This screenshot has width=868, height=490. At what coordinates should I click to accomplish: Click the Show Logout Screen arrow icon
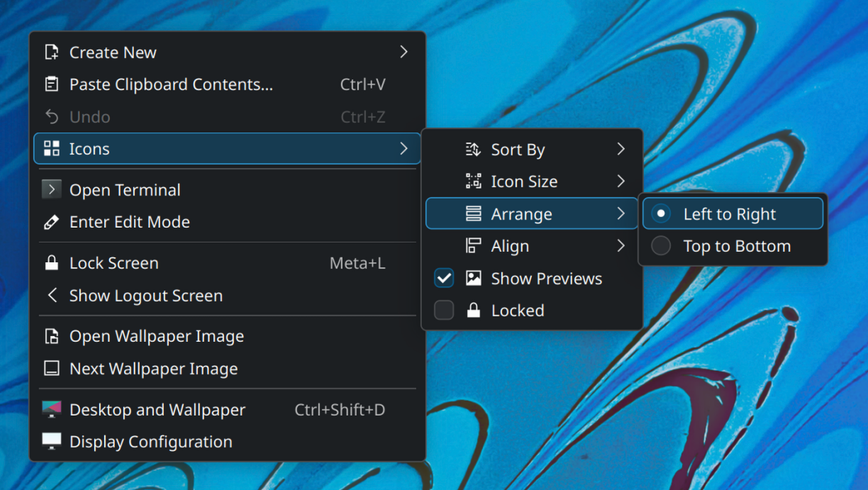(x=51, y=295)
